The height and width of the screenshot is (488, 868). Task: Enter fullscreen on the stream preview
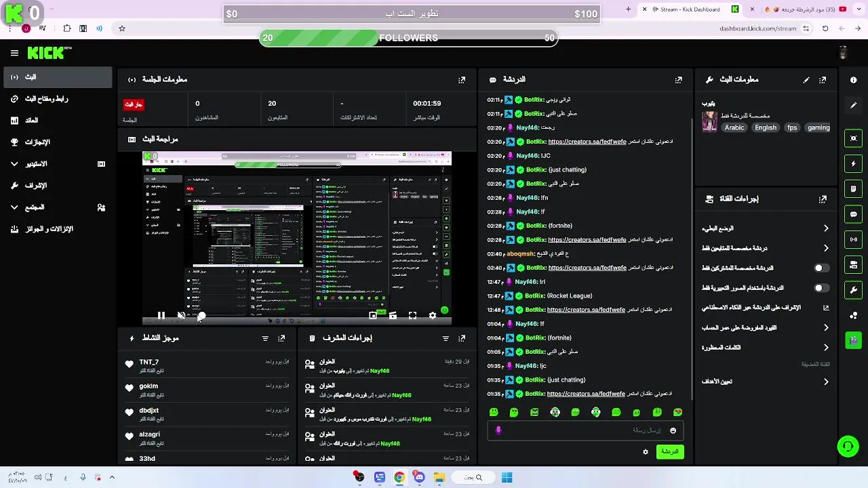tap(412, 315)
